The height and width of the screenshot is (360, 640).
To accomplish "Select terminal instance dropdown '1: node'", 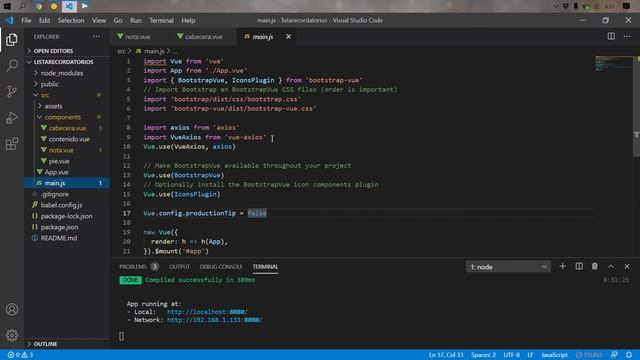I will click(x=508, y=267).
